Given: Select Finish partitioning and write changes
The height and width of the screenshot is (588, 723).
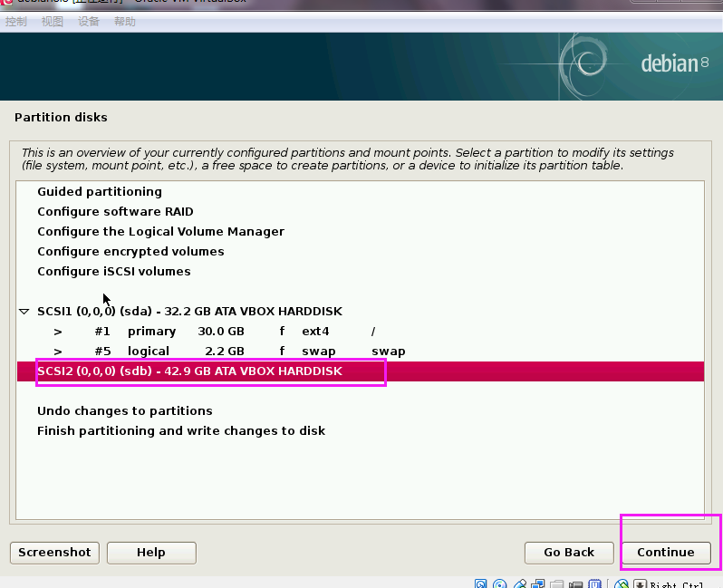Looking at the screenshot, I should 181,431.
